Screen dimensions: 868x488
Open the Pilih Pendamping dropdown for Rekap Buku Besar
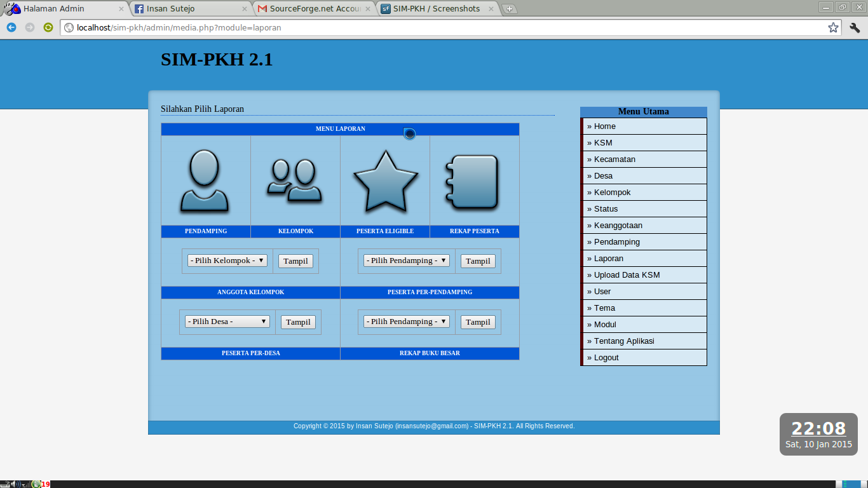[x=406, y=321]
